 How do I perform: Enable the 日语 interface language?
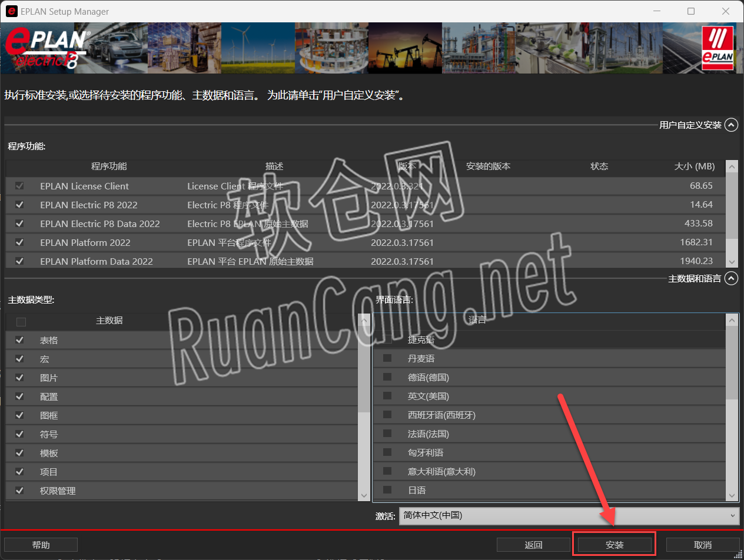(x=387, y=490)
